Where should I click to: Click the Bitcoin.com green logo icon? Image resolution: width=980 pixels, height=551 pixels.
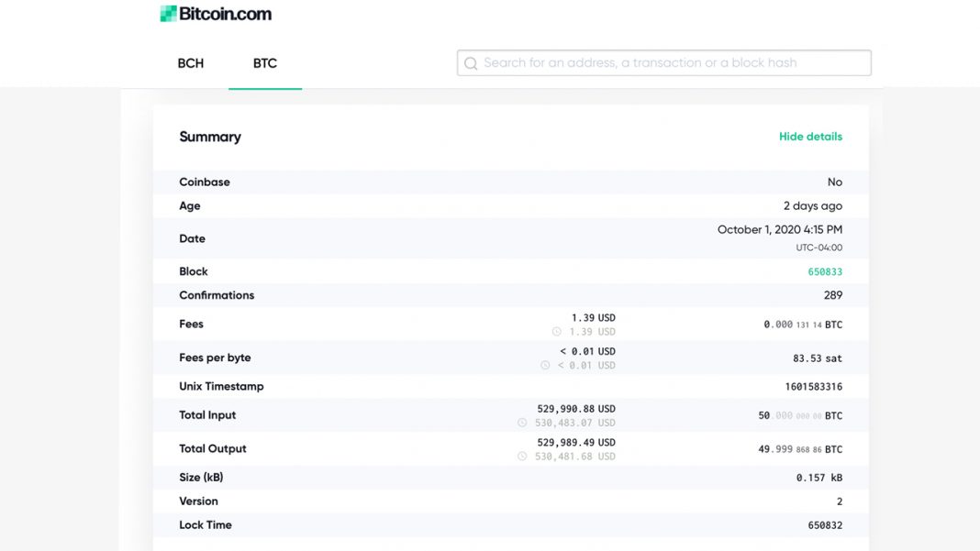pyautogui.click(x=168, y=14)
